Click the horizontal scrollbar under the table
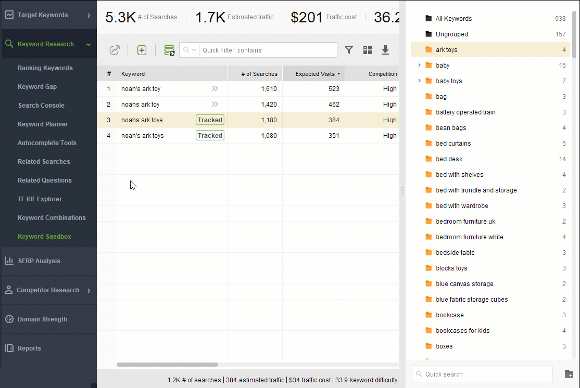Screen dimensions: 580x388 (167, 365)
